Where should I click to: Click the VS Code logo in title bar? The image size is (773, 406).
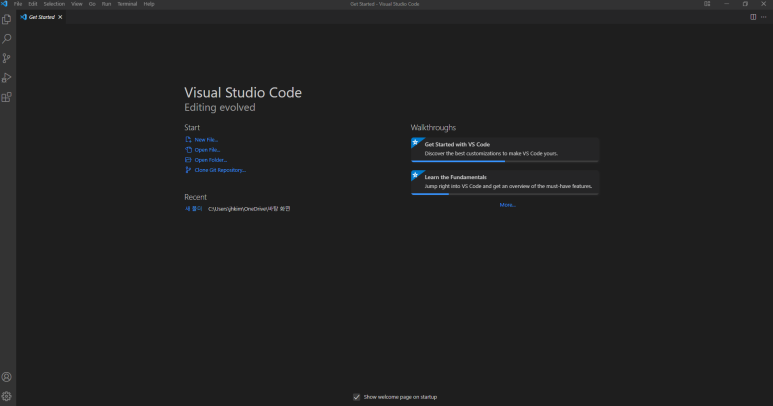click(4, 4)
